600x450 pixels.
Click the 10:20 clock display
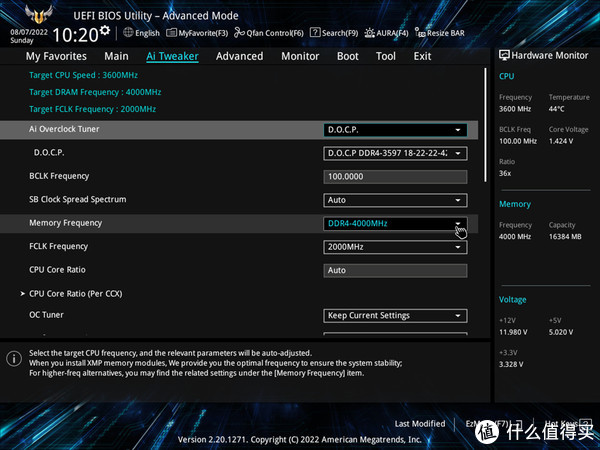[x=75, y=35]
